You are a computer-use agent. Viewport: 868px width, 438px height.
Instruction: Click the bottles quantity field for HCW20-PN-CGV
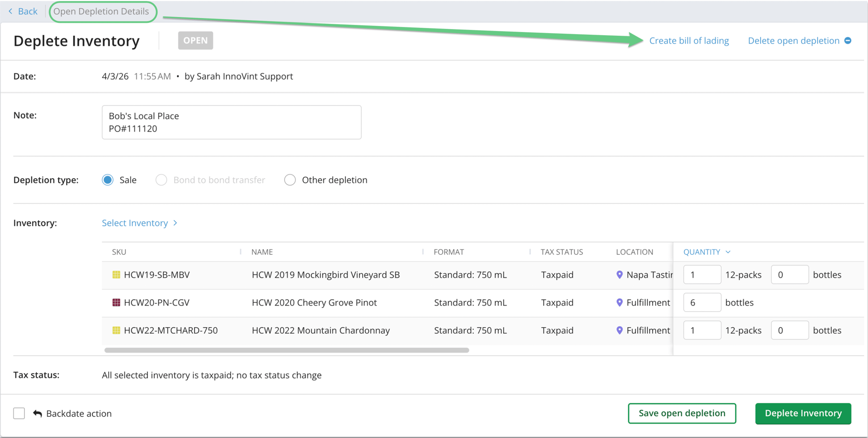coord(702,302)
